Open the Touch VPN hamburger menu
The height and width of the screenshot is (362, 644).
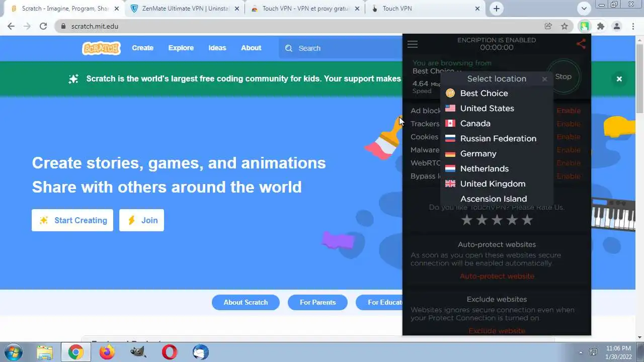tap(413, 44)
